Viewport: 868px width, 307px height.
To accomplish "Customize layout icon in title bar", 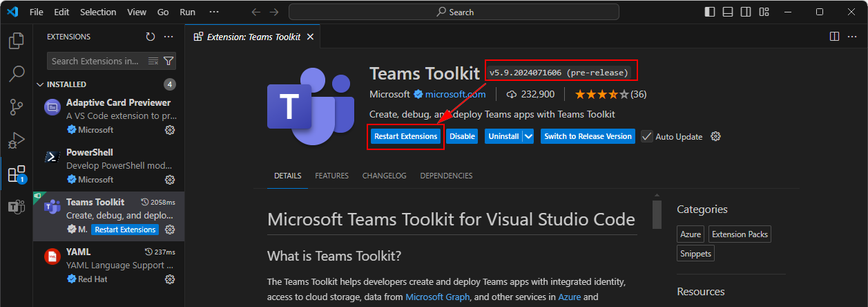I will (764, 12).
